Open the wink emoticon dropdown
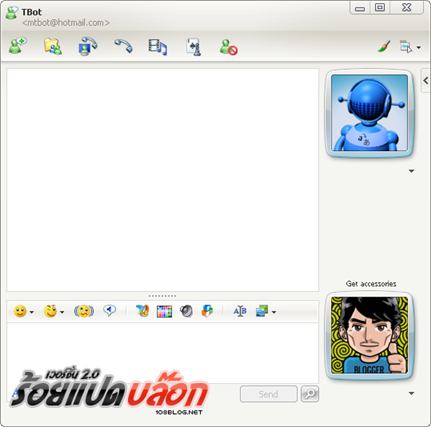Image resolution: width=431 pixels, height=427 pixels. click(x=54, y=312)
